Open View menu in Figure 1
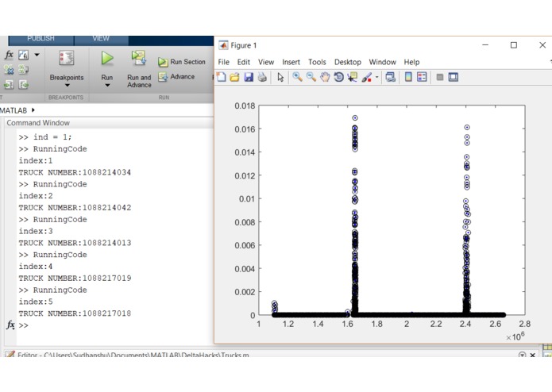This screenshot has height=392, width=552. click(x=266, y=62)
